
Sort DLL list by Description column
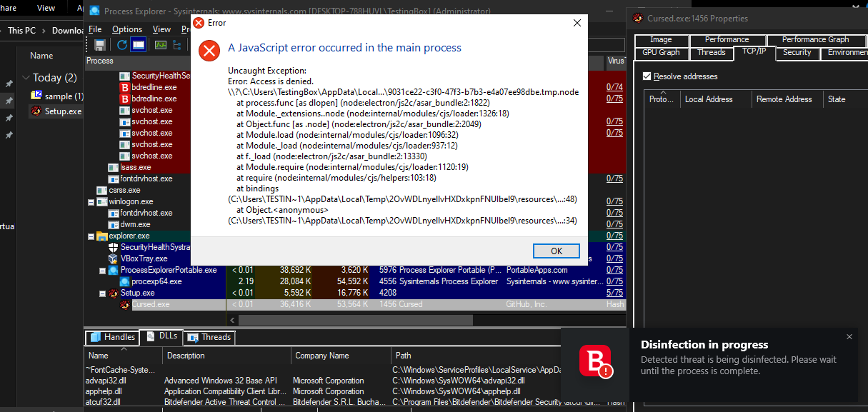(226, 356)
